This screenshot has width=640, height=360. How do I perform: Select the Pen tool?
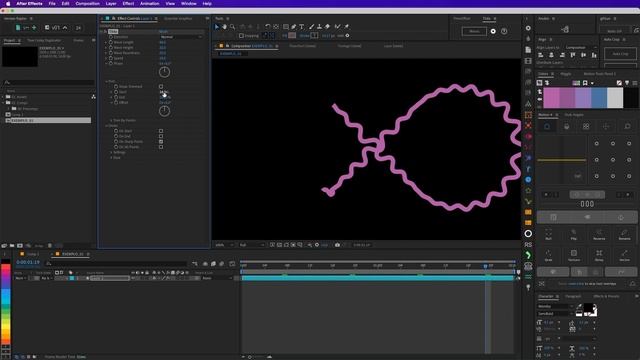(x=293, y=27)
